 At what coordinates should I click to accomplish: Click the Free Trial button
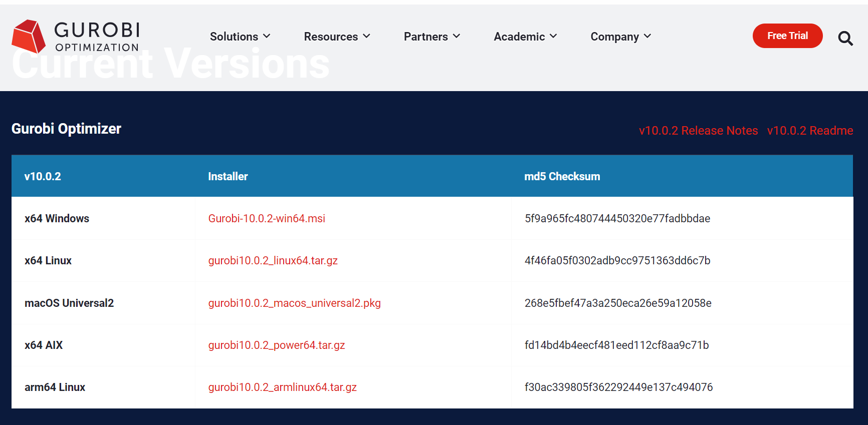click(787, 36)
